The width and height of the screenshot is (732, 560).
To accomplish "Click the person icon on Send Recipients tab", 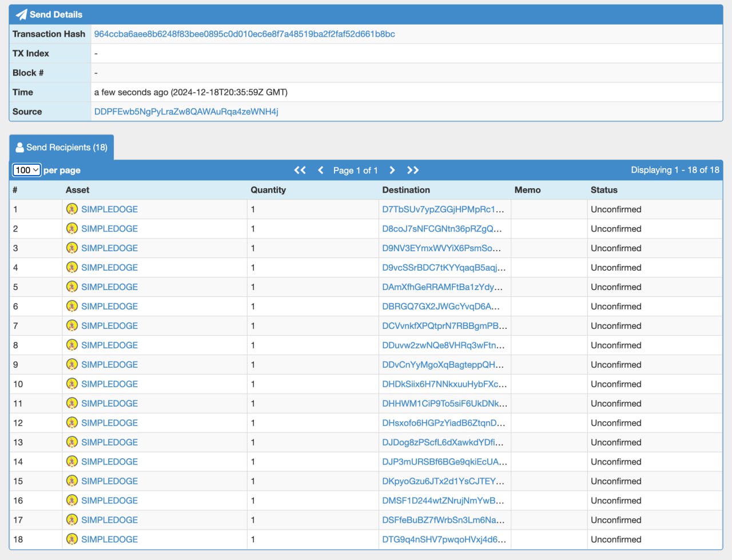I will 20,148.
